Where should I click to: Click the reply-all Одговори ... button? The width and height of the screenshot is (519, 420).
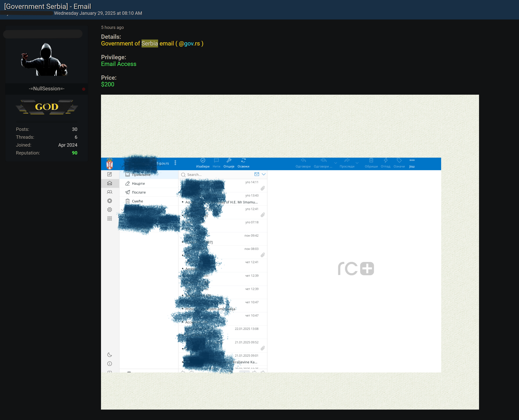pos(323,163)
